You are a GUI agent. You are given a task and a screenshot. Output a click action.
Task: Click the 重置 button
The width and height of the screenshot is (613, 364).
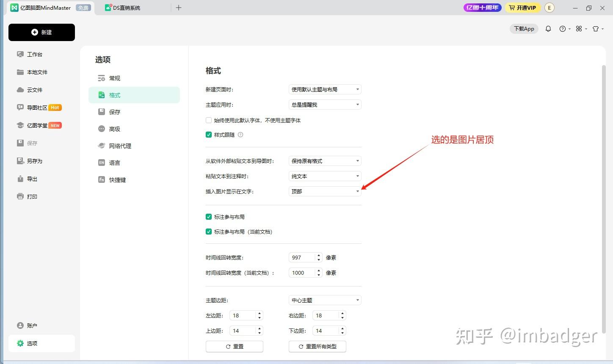[235, 346]
